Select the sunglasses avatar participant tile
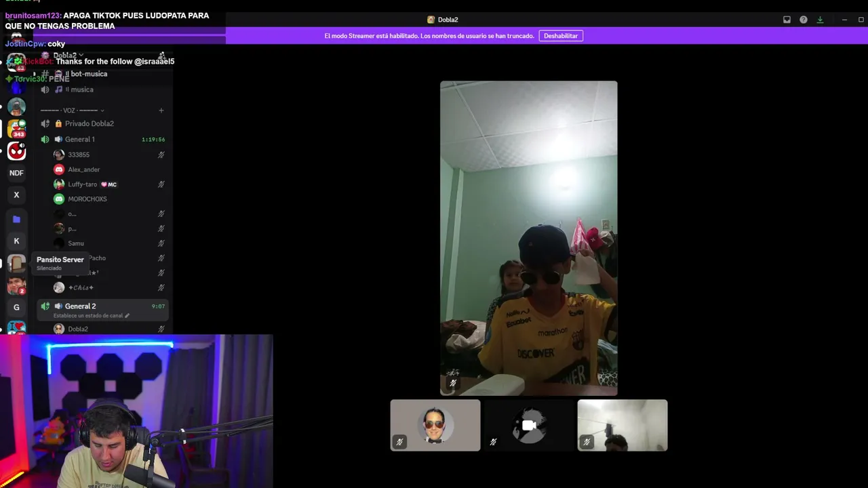Screen dimensions: 868x488 (435, 425)
